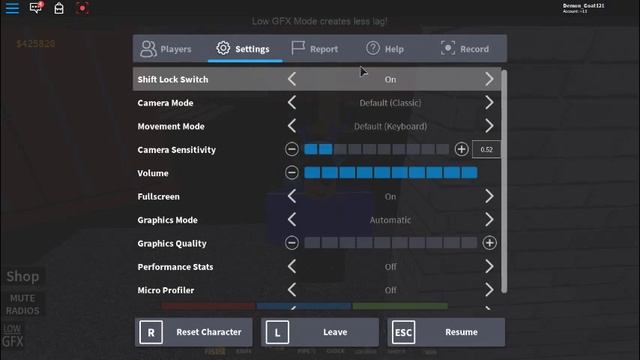Cycle Camera Mode to previous option
This screenshot has height=360, width=640.
click(292, 102)
